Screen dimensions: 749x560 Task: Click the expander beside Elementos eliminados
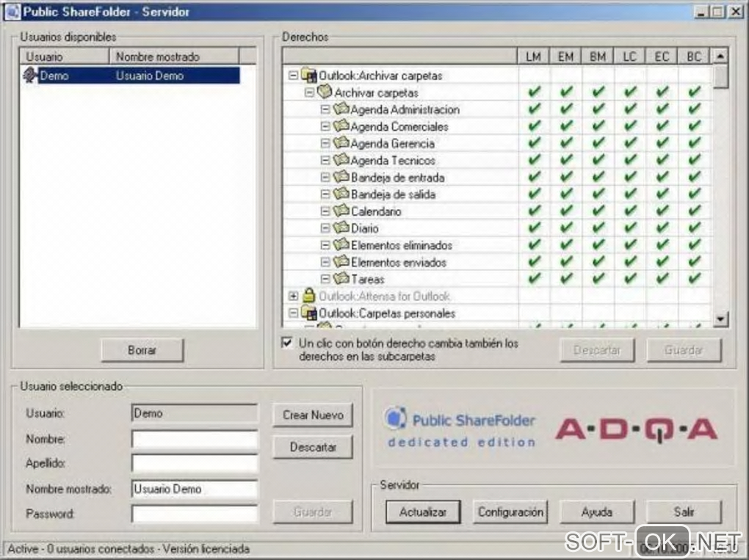pyautogui.click(x=325, y=245)
